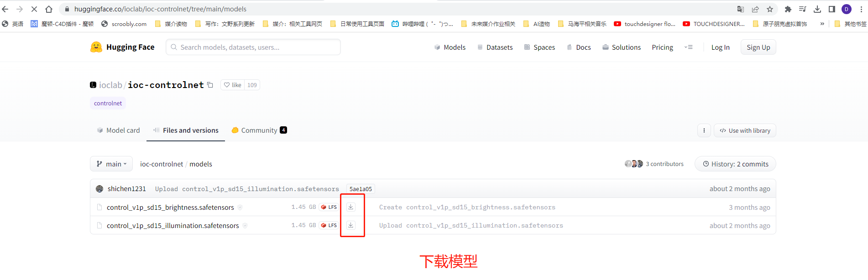The height and width of the screenshot is (280, 868).
Task: Open Models in the top navigation
Action: pyautogui.click(x=450, y=47)
